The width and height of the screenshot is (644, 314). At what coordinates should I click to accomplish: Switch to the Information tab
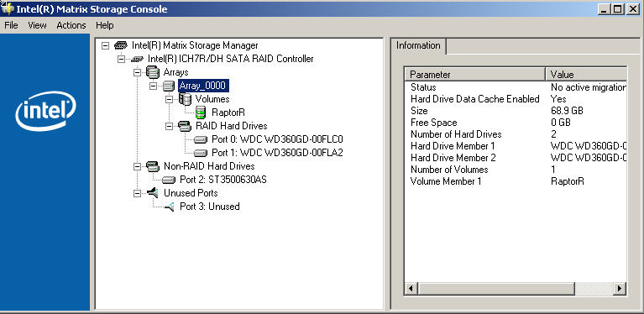418,45
